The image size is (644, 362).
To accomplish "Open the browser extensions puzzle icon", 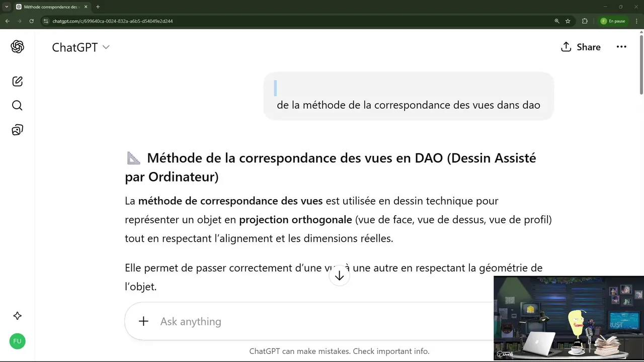I will click(585, 21).
